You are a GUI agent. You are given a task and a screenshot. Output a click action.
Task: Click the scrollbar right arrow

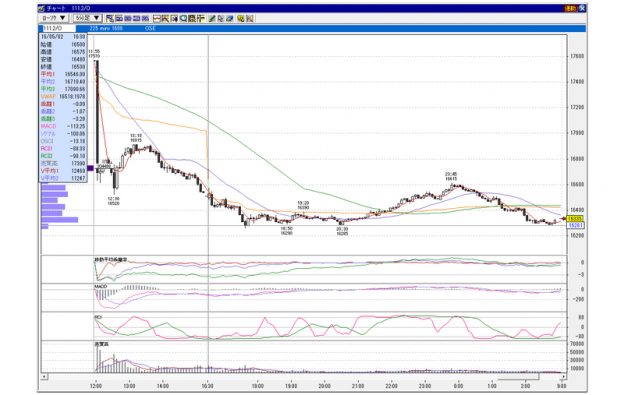pos(564,376)
